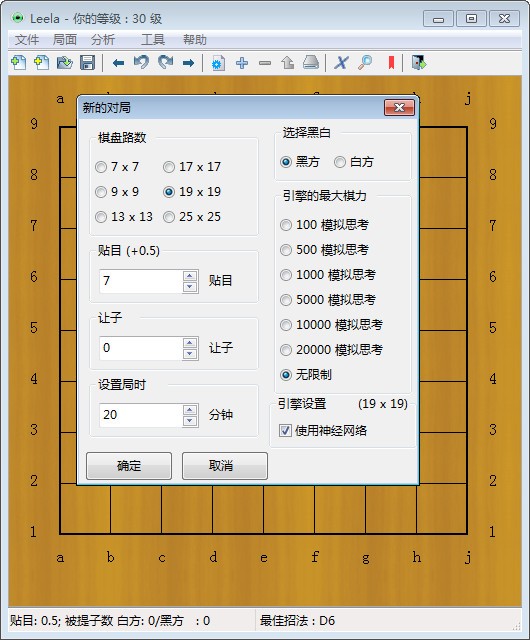This screenshot has height=640, width=530.
Task: Confirm new game with 确定 button
Action: click(129, 466)
